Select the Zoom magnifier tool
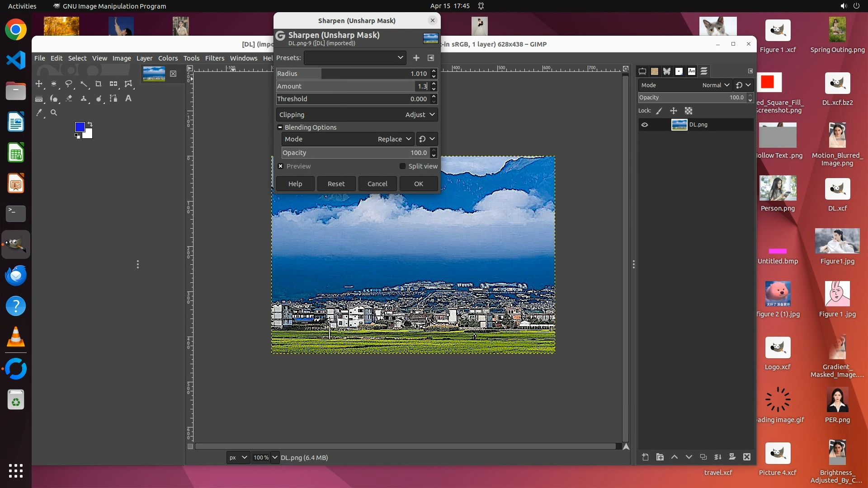868x488 pixels. [x=54, y=113]
